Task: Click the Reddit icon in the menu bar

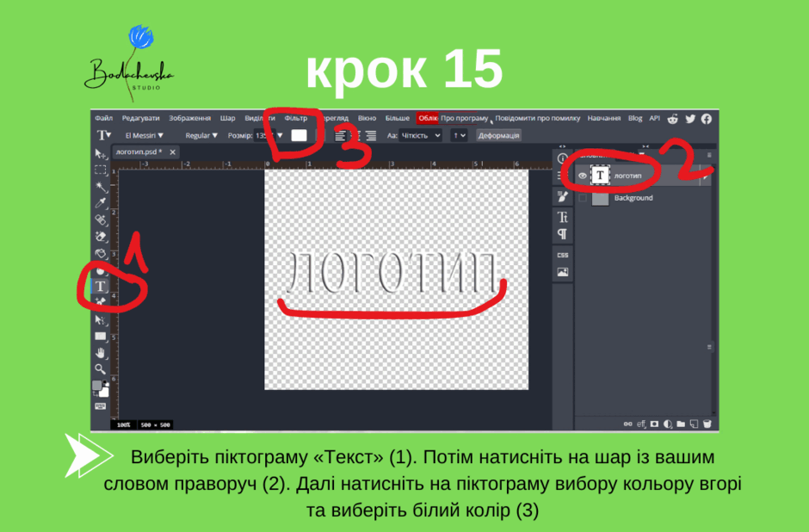Action: (x=672, y=119)
